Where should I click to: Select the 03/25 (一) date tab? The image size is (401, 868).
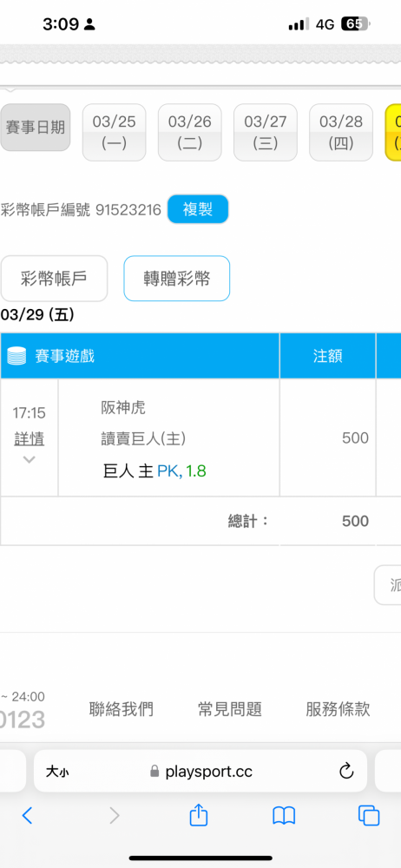[114, 132]
